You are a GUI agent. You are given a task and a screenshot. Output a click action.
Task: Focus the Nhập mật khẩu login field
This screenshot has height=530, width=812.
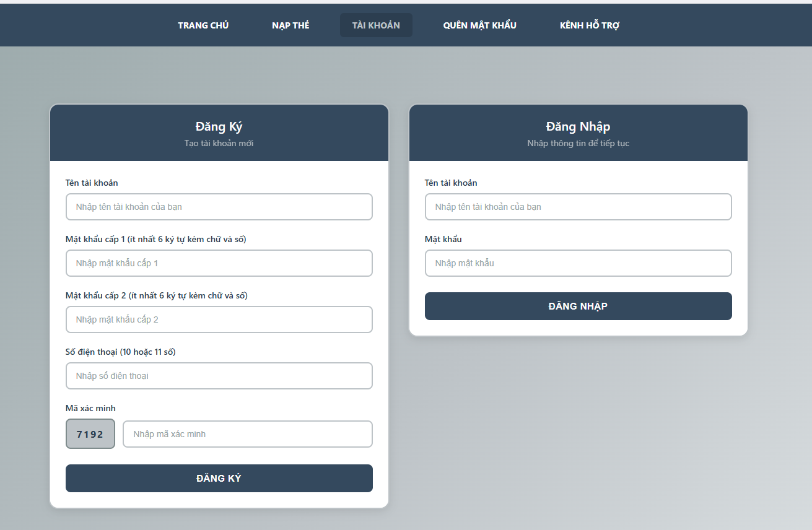[578, 263]
